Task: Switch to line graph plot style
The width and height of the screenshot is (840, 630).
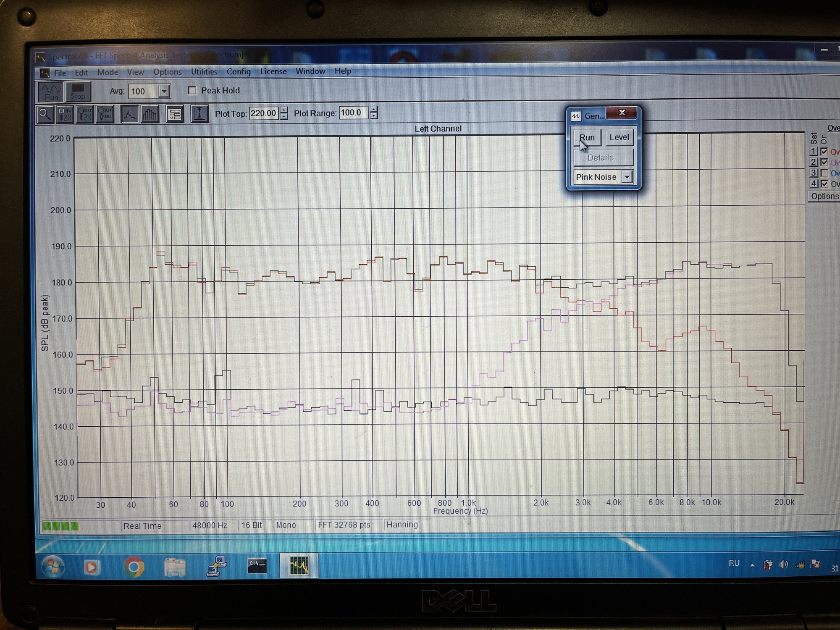Action: click(x=129, y=114)
